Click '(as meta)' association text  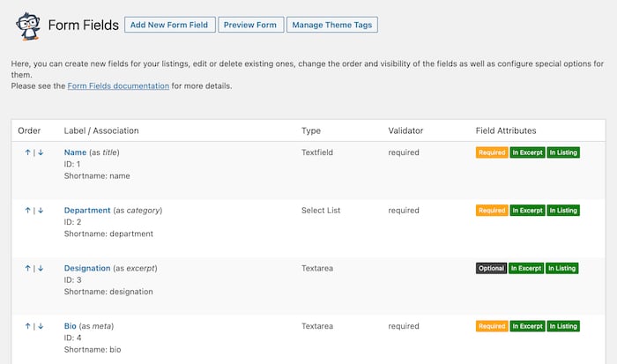(96, 326)
